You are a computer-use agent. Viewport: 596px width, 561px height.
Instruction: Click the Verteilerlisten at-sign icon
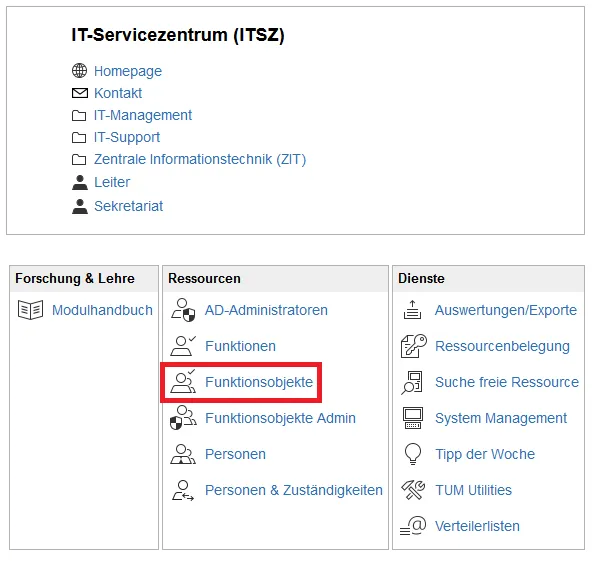tap(413, 526)
